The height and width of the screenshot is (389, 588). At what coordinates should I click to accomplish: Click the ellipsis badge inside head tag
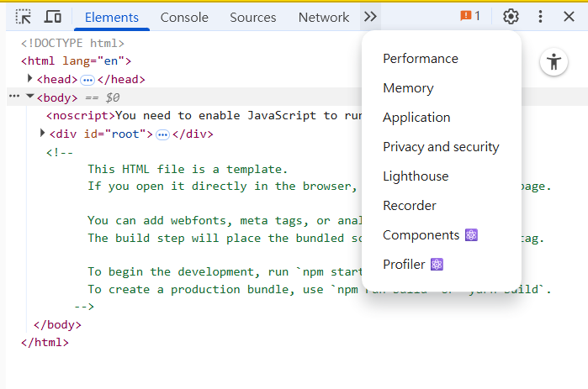tap(87, 80)
